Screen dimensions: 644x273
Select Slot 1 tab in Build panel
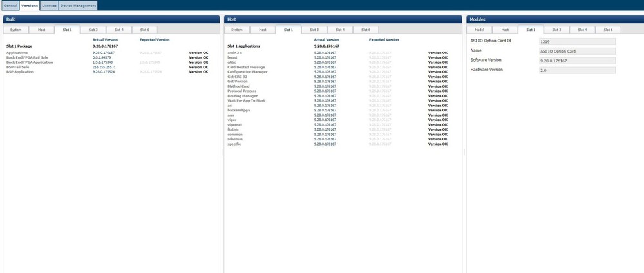[x=68, y=30]
